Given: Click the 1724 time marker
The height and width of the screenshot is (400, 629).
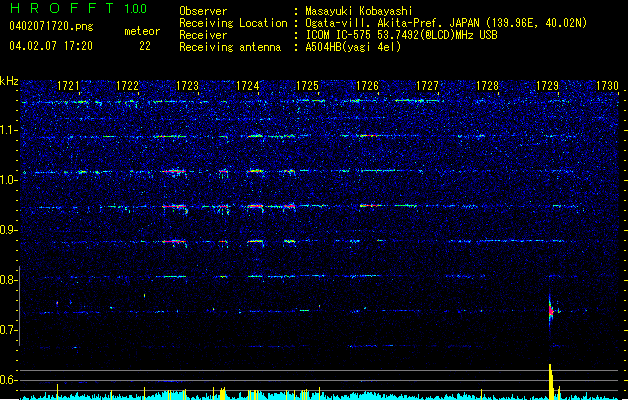Looking at the screenshot, I should point(248,86).
